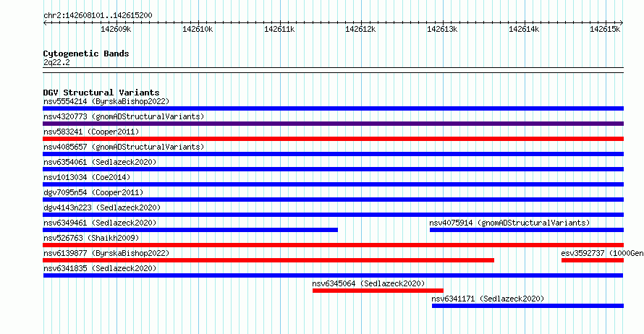Click the Cytogenetic Bands track title

[x=86, y=53]
